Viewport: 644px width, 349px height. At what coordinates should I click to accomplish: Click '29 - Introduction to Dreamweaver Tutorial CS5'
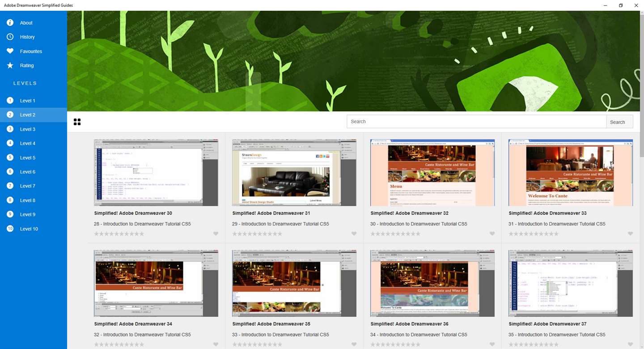click(x=281, y=224)
